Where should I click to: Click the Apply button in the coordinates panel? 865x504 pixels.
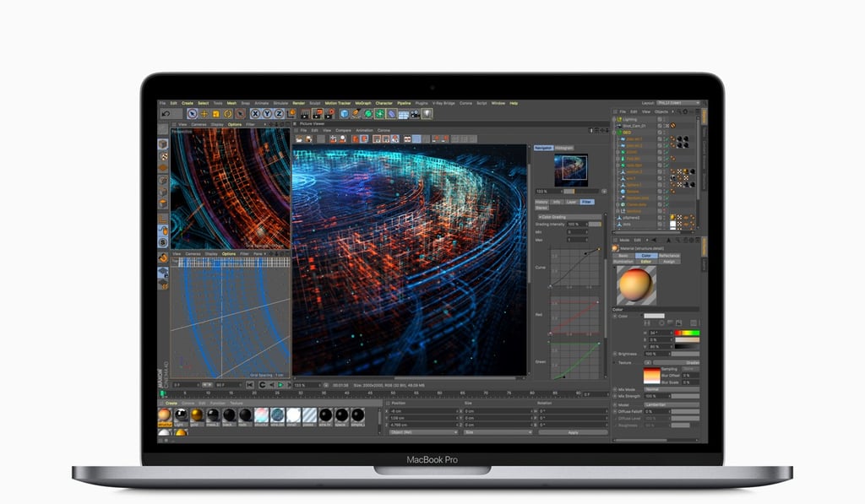click(x=574, y=432)
